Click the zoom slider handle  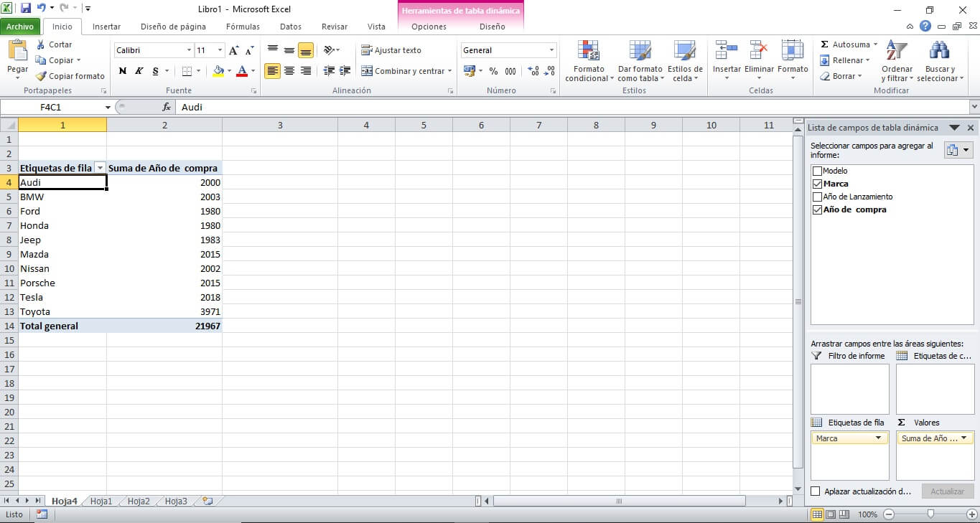pos(930,514)
